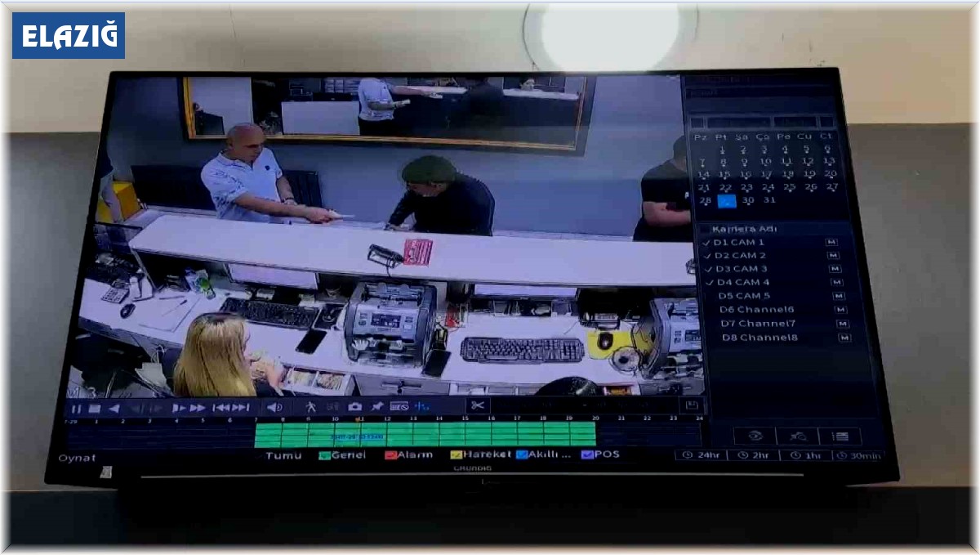Click the motion search walking-figure icon
The image size is (980, 555).
tap(310, 406)
